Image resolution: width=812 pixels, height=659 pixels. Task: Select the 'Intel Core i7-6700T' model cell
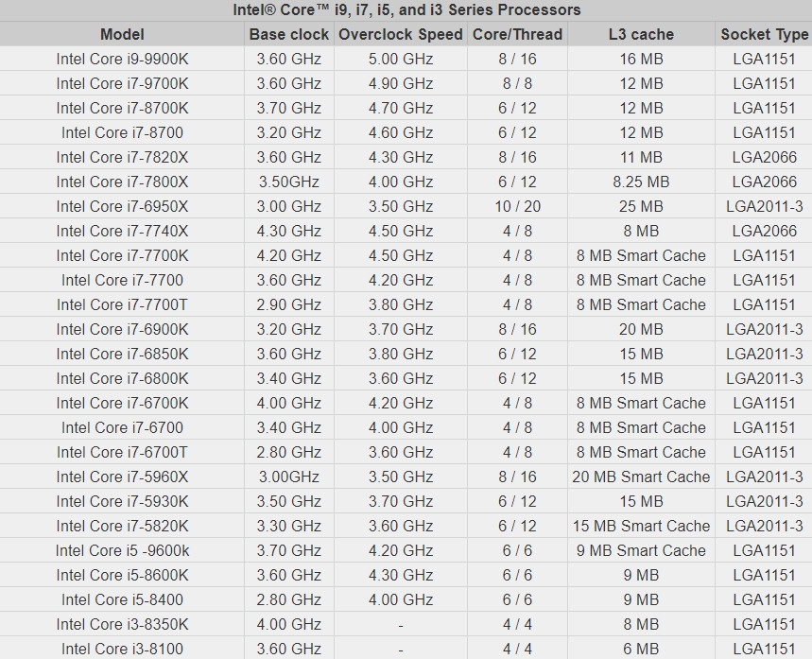click(122, 452)
